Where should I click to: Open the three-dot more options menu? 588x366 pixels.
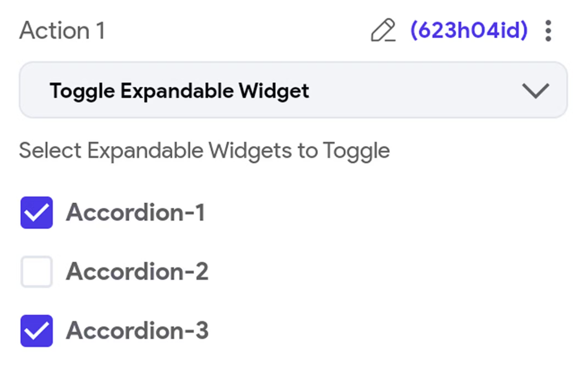(x=548, y=31)
